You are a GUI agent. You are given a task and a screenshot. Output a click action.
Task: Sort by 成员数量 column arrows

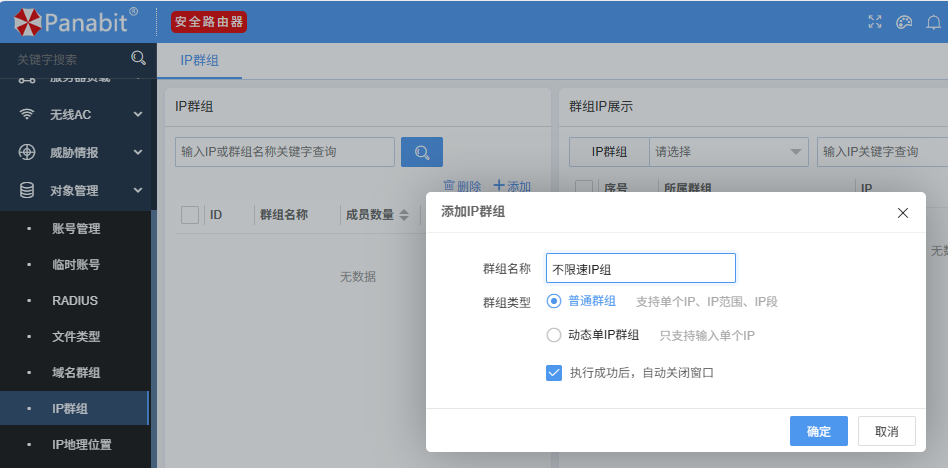(404, 215)
